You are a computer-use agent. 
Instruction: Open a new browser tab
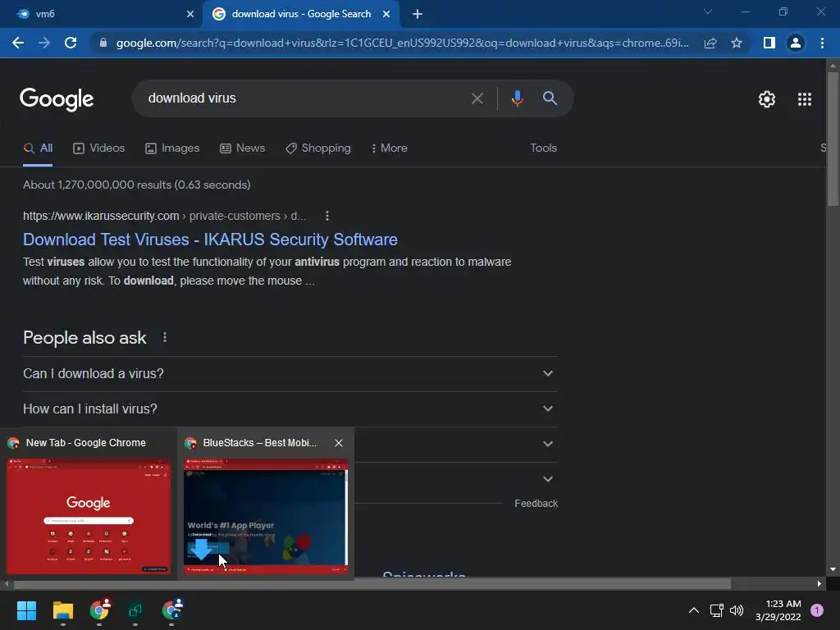point(418,14)
